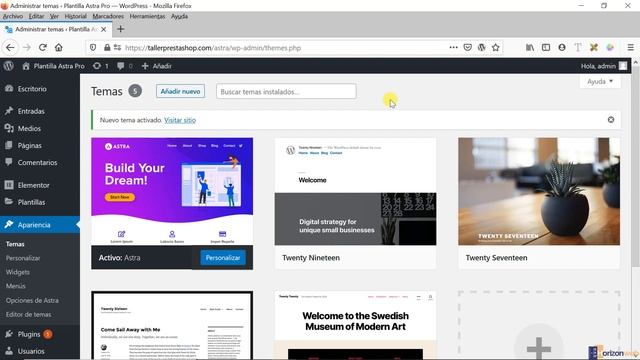The height and width of the screenshot is (360, 640).
Task: Open the browser home page icon
Action: 59,48
